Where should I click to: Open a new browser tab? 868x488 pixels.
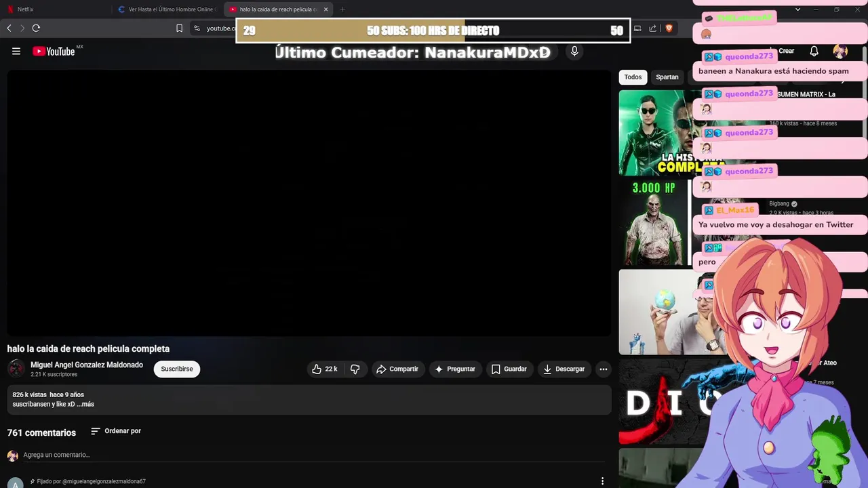(x=342, y=9)
